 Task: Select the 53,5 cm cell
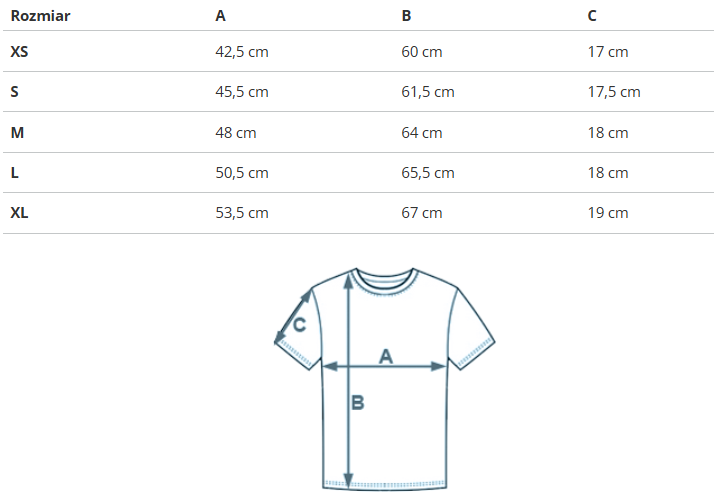tap(242, 213)
